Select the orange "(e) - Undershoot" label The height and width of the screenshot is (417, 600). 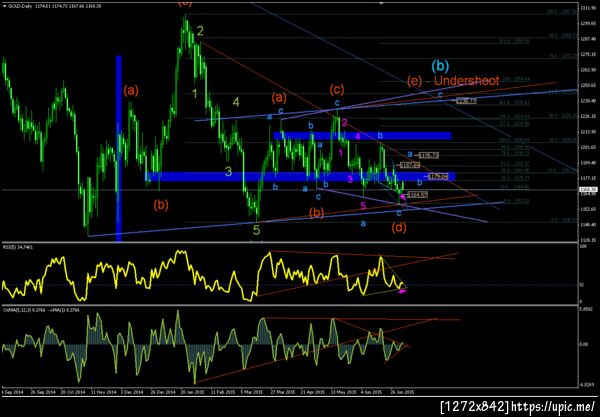coord(453,81)
